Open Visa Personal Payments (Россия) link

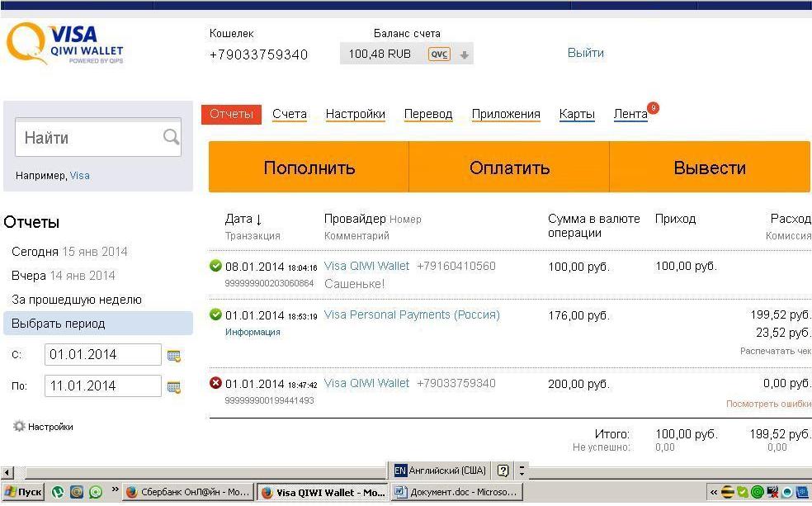pos(412,314)
